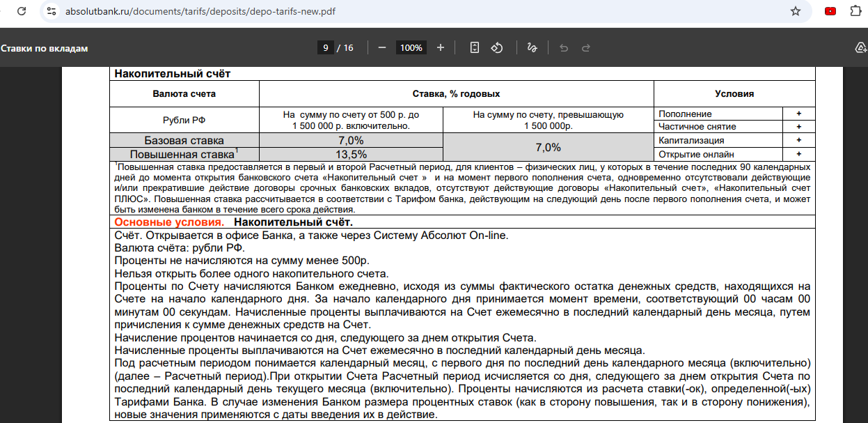Zoom in the PDF
This screenshot has width=868, height=423.
pos(440,48)
